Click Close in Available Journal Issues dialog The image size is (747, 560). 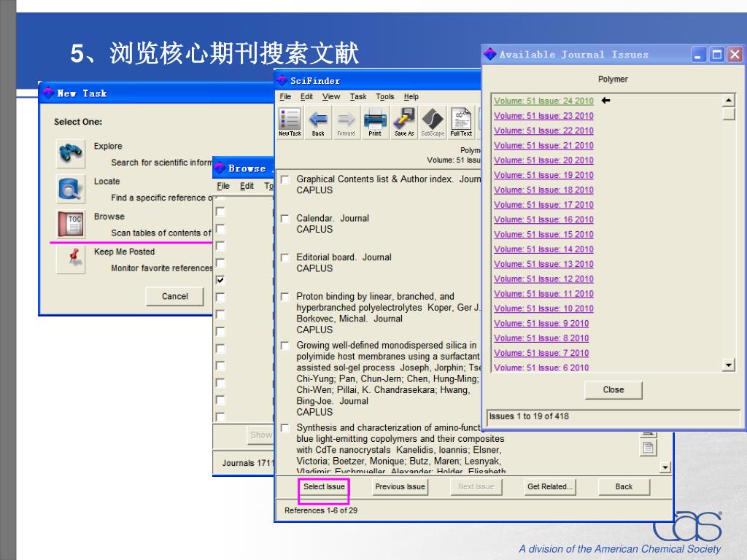[x=613, y=390]
